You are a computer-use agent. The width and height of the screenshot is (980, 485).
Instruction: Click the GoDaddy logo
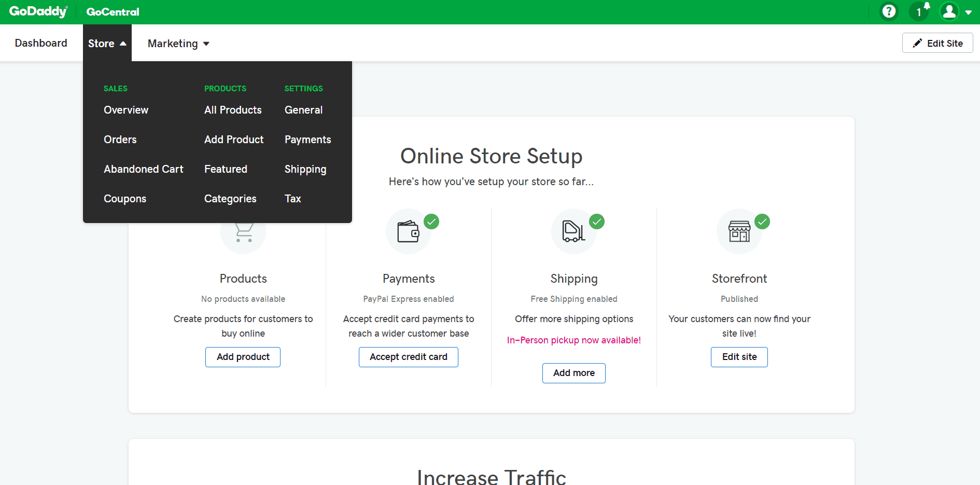[x=38, y=11]
